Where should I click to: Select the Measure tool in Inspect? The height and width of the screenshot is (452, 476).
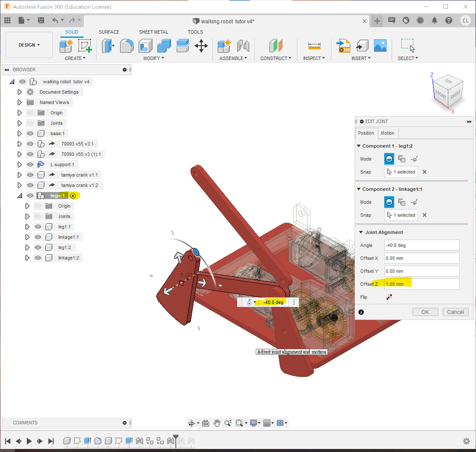pyautogui.click(x=314, y=46)
